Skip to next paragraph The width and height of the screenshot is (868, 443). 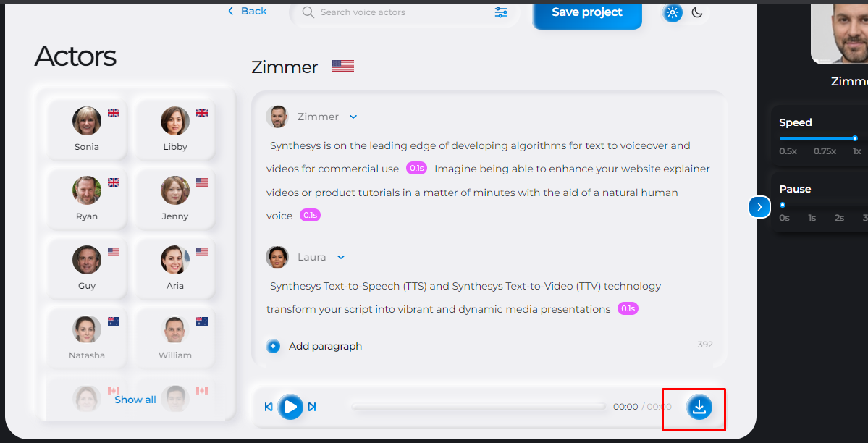click(x=312, y=407)
